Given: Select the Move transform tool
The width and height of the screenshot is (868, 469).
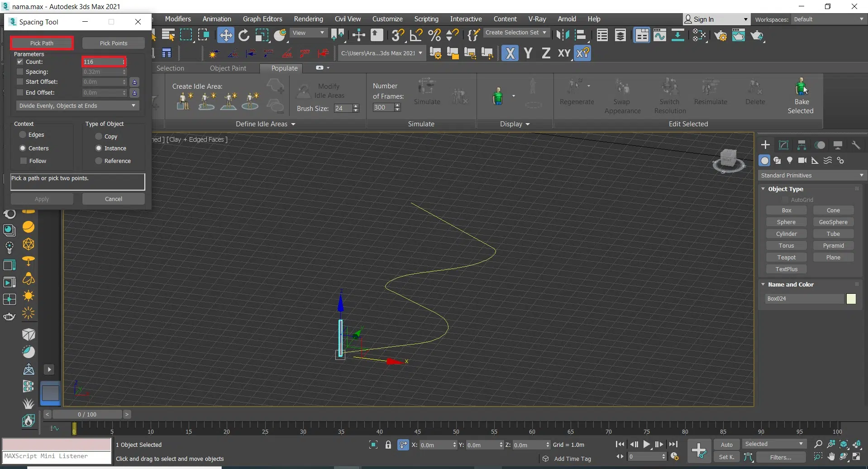Looking at the screenshot, I should click(225, 35).
